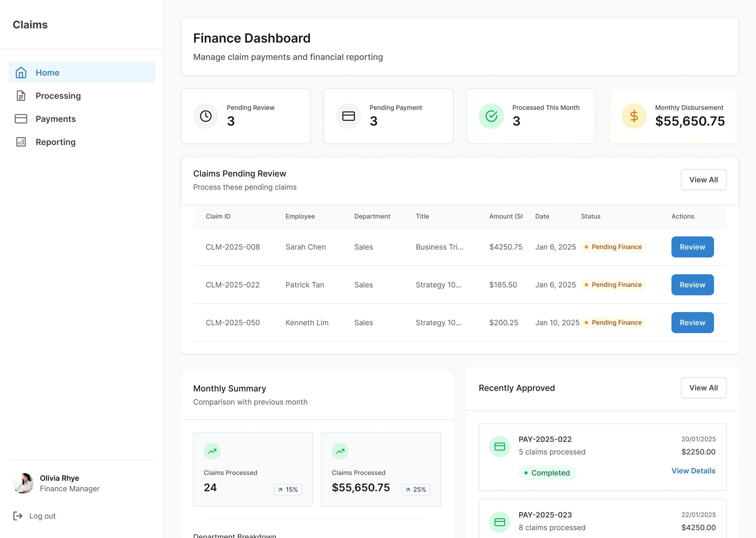Open the Payments page
This screenshot has height=538, width=756.
[x=81, y=119]
